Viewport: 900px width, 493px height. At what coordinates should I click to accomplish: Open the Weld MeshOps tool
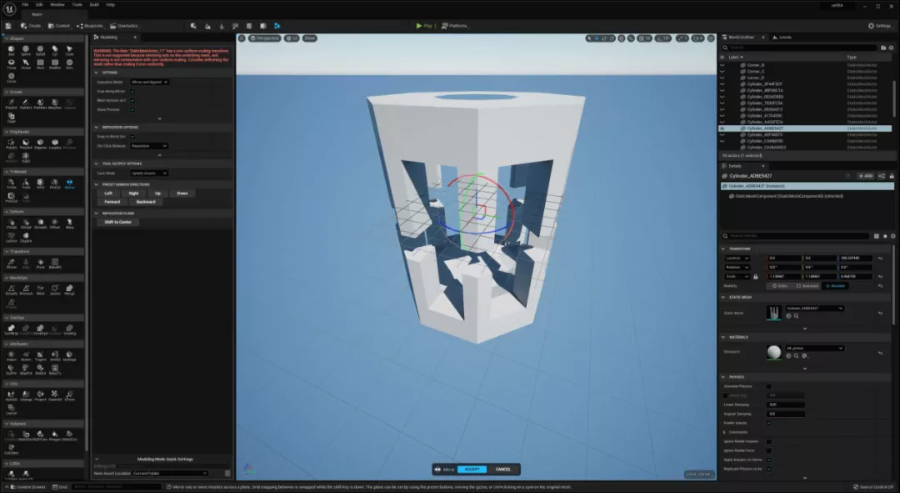coord(40,290)
